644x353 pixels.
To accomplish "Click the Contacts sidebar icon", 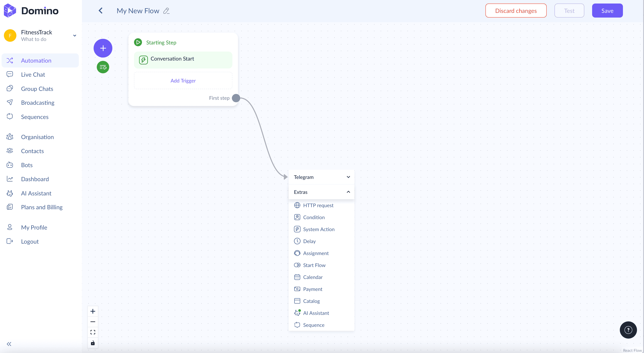I will (x=10, y=151).
